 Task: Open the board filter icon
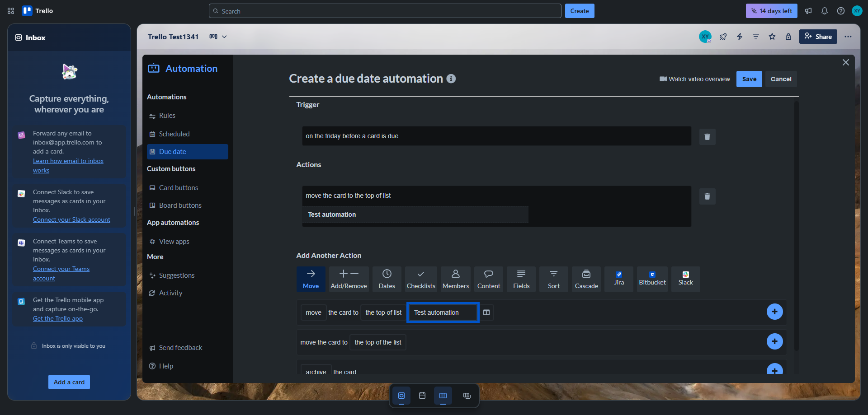(x=756, y=37)
